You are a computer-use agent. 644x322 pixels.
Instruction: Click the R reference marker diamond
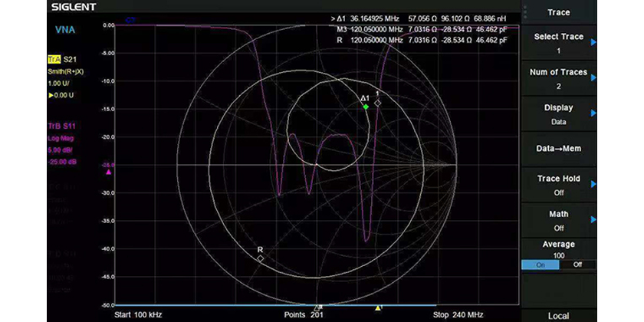[261, 259]
